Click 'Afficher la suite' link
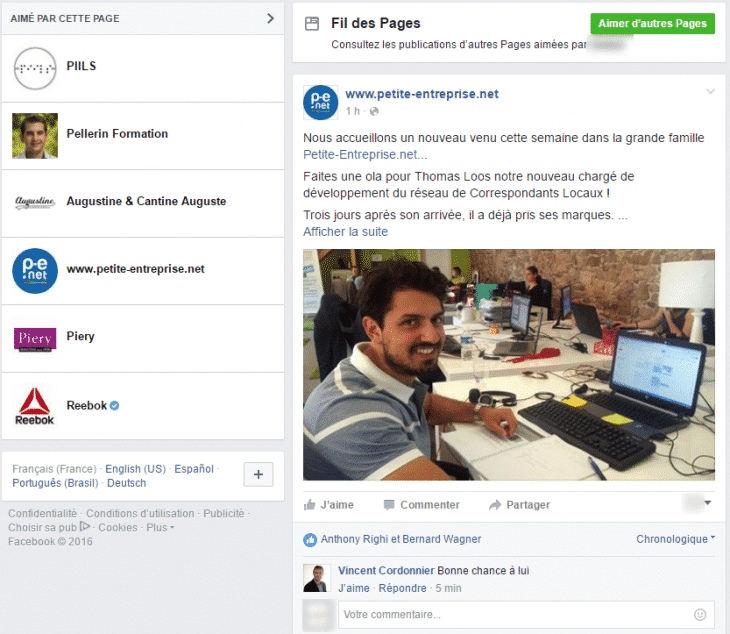730x634 pixels. coord(345,232)
